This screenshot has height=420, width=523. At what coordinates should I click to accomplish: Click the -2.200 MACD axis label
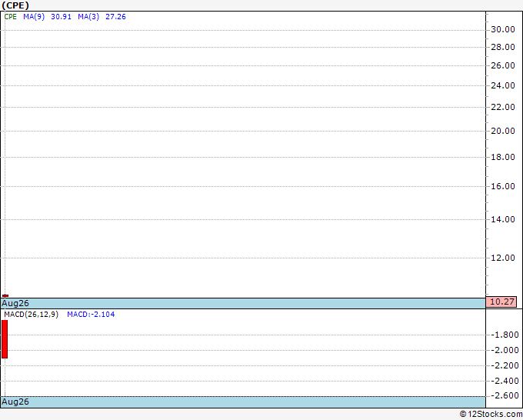(505, 365)
